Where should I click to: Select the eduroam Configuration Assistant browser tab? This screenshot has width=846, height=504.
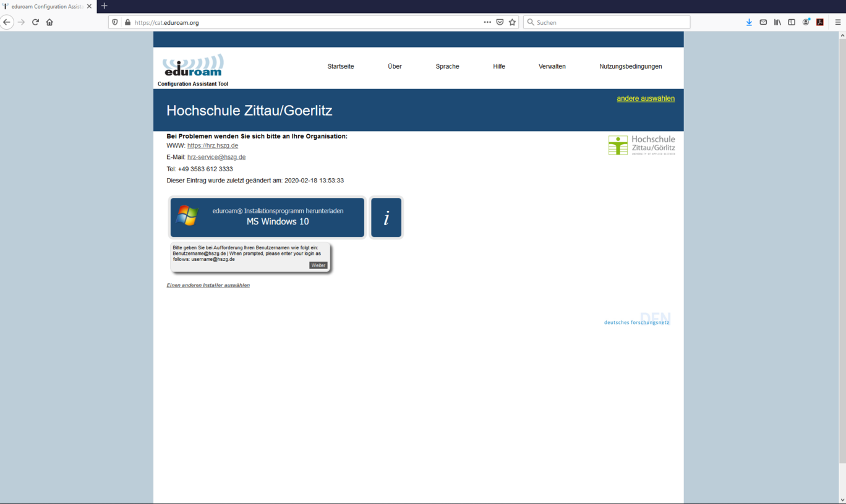click(x=48, y=6)
